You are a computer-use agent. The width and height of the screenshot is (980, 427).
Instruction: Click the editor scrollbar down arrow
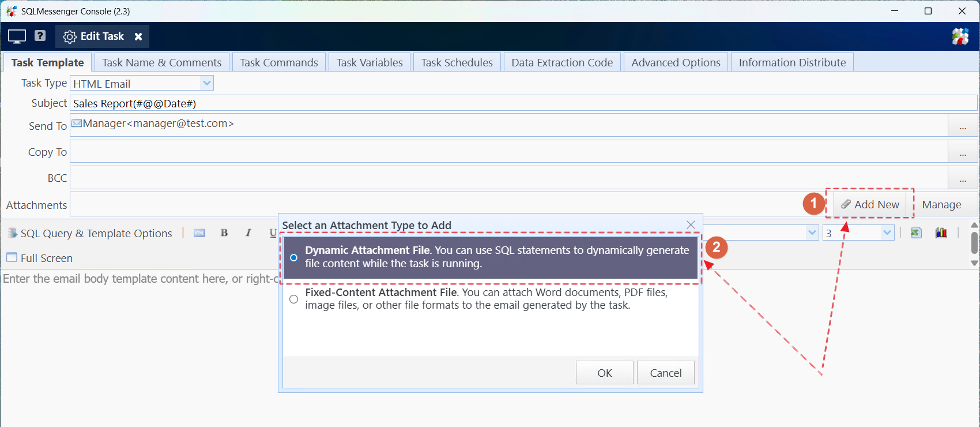click(974, 263)
